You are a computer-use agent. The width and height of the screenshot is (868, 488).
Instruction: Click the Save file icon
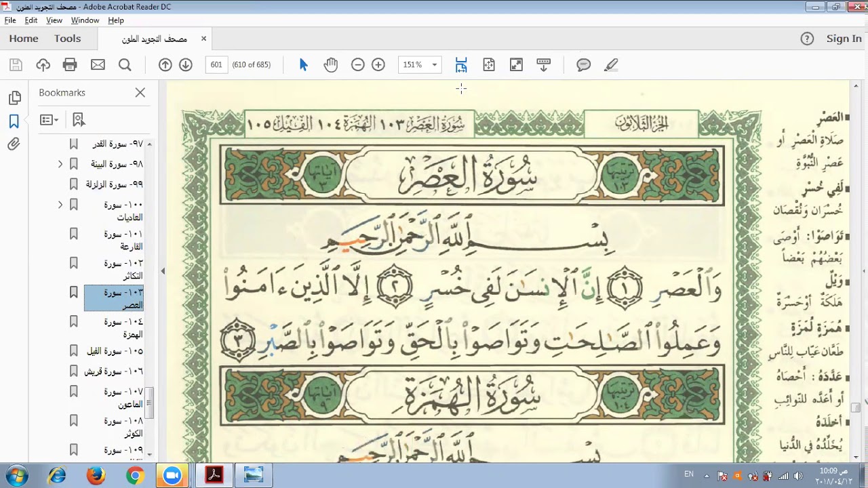click(16, 65)
